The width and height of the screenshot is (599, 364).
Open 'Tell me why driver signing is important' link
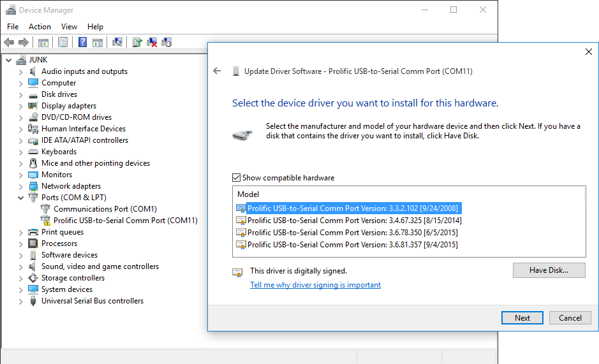tap(315, 285)
